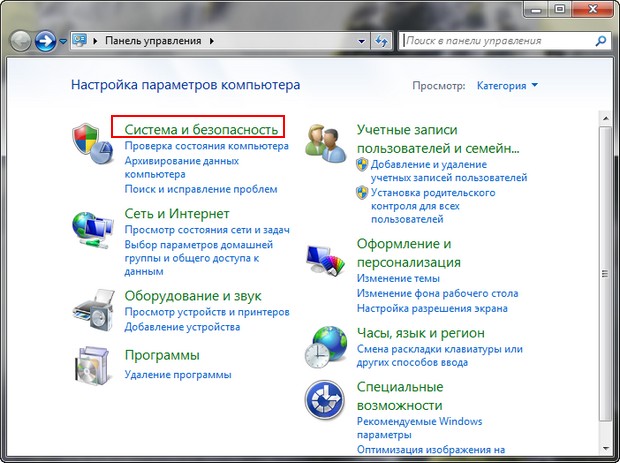Open "Программы" category
The width and height of the screenshot is (620, 463).
(x=162, y=355)
